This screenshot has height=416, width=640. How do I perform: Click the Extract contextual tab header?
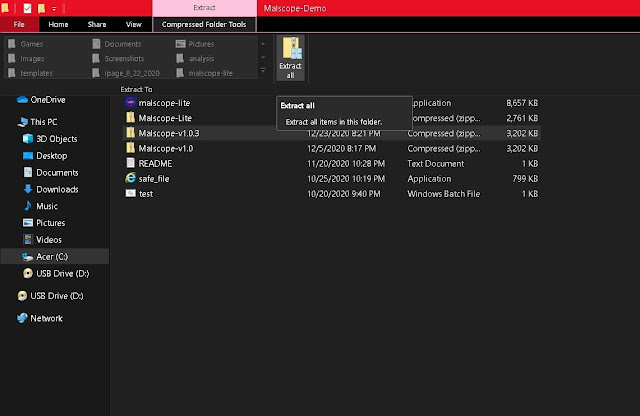pos(204,8)
